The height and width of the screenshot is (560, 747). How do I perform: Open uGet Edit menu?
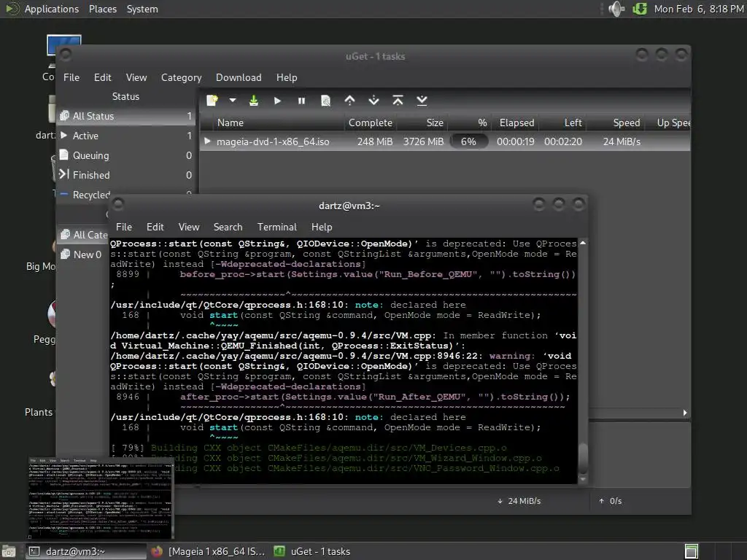102,77
